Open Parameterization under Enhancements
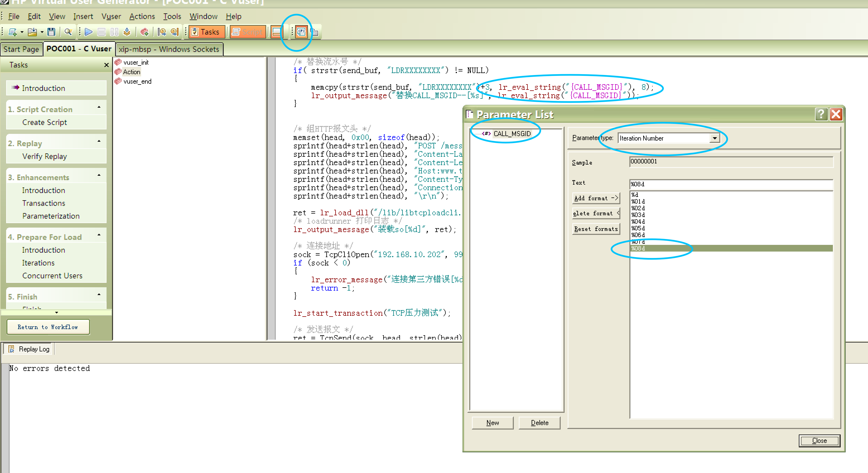868x473 pixels. pyautogui.click(x=51, y=216)
